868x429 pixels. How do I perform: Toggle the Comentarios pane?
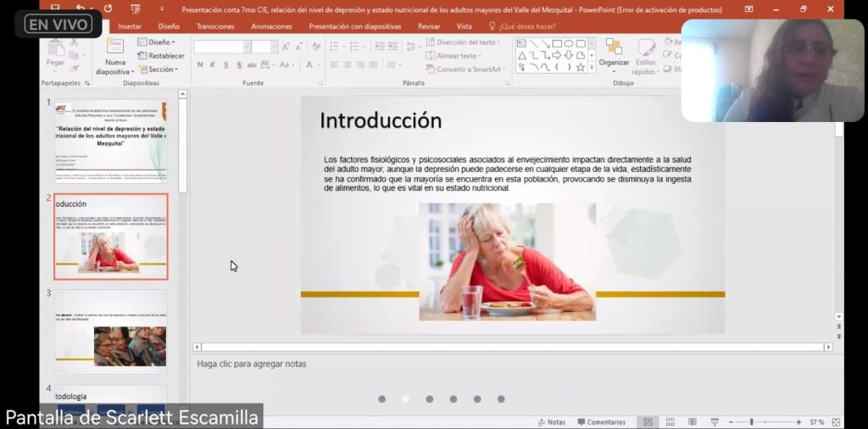(602, 422)
